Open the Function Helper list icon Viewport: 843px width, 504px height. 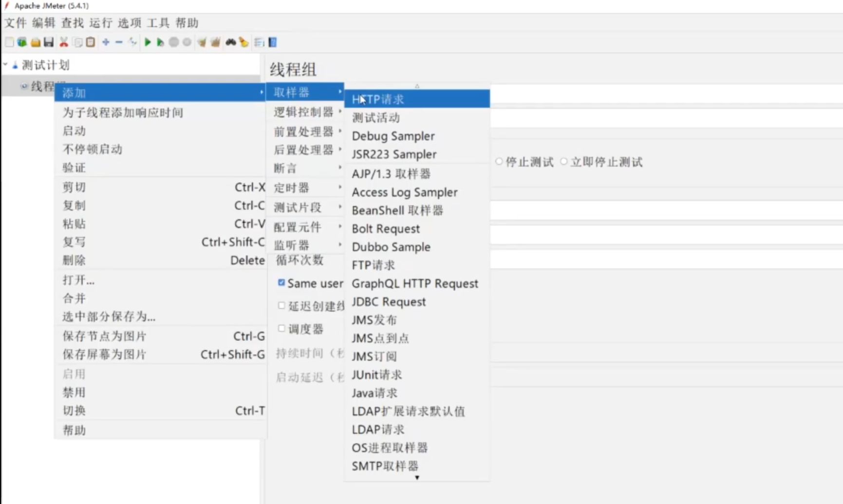[x=259, y=42]
